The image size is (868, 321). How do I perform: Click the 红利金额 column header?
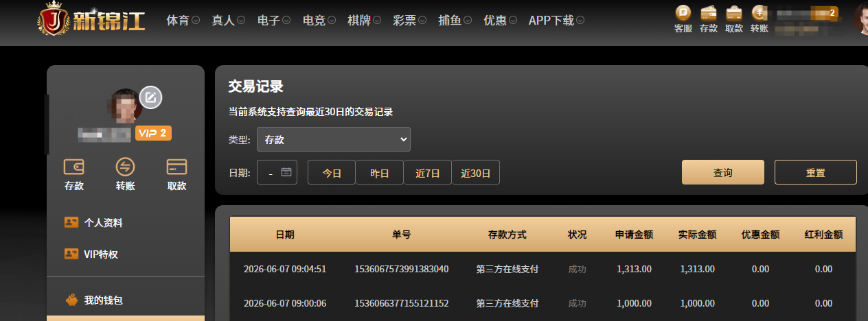[824, 235]
